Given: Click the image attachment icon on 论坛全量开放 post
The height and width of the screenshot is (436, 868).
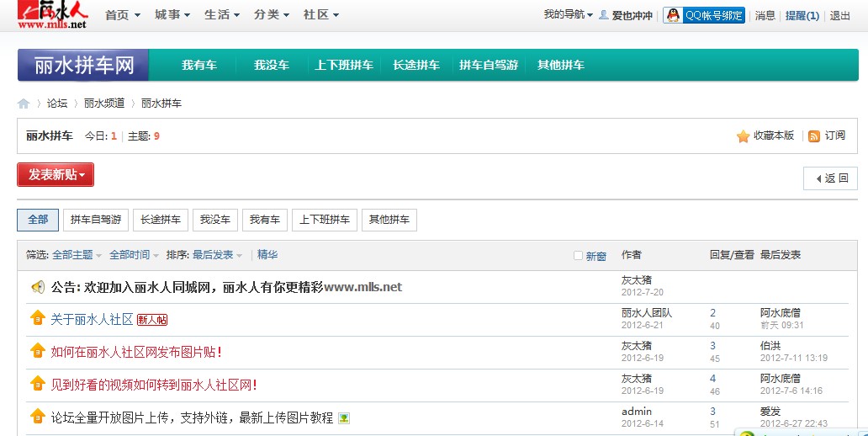Looking at the screenshot, I should pyautogui.click(x=344, y=418).
